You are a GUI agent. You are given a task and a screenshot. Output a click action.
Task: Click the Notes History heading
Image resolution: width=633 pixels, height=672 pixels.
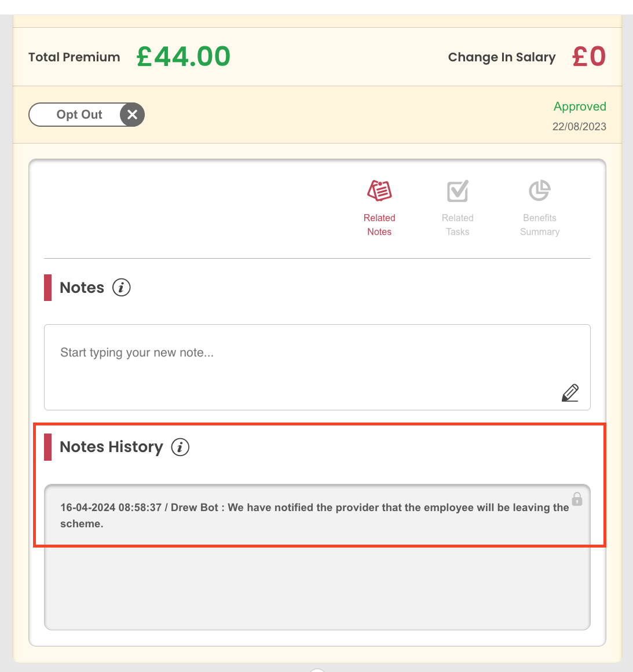click(111, 447)
